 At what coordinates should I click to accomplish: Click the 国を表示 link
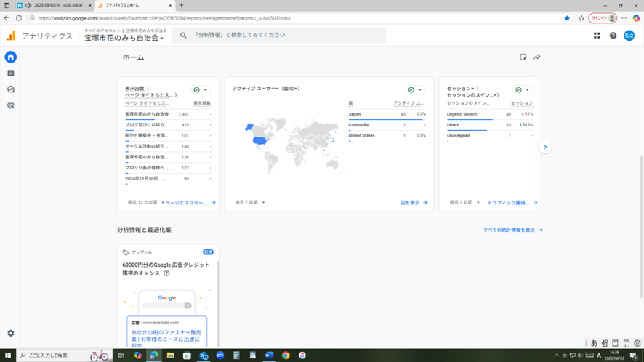pos(414,203)
